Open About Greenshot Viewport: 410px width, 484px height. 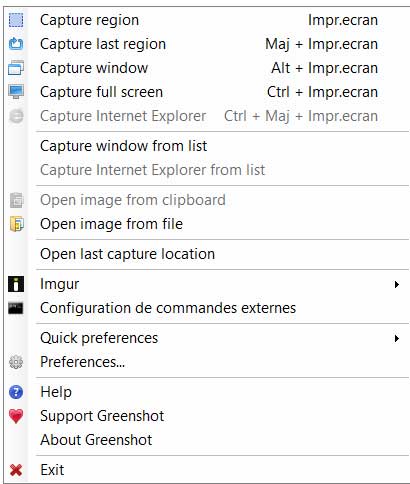point(96,440)
